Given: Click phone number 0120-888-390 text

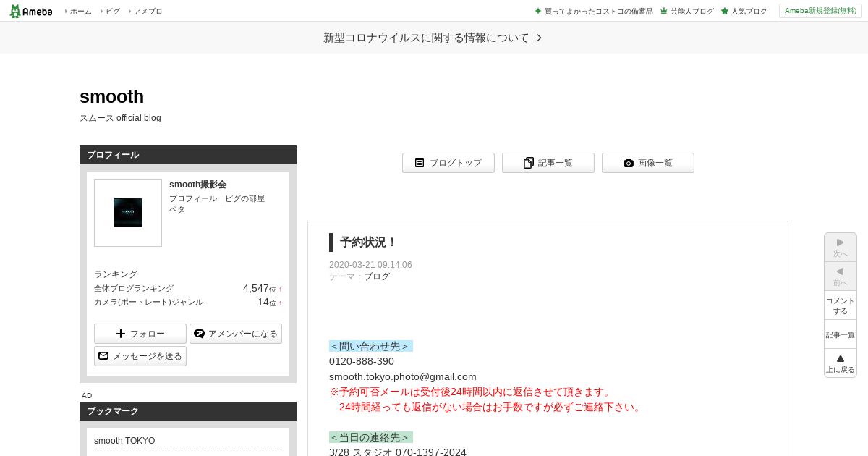Looking at the screenshot, I should pos(362,361).
